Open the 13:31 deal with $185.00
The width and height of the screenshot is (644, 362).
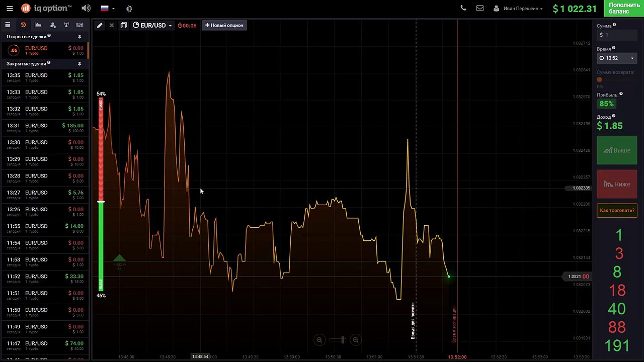[44, 128]
